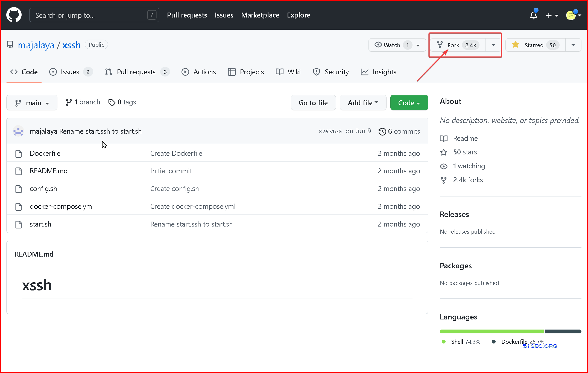Click the Dockerfile file link
The image size is (588, 373).
45,153
